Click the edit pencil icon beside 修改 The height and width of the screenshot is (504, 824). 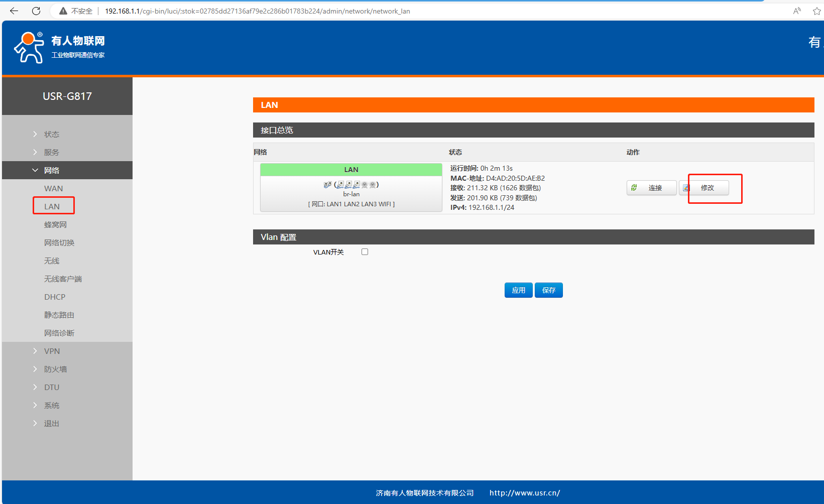(686, 188)
